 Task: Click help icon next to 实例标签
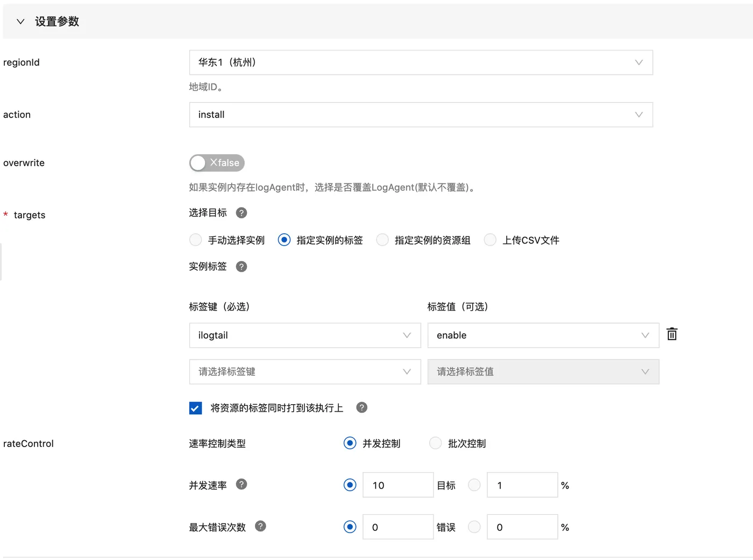(x=241, y=267)
